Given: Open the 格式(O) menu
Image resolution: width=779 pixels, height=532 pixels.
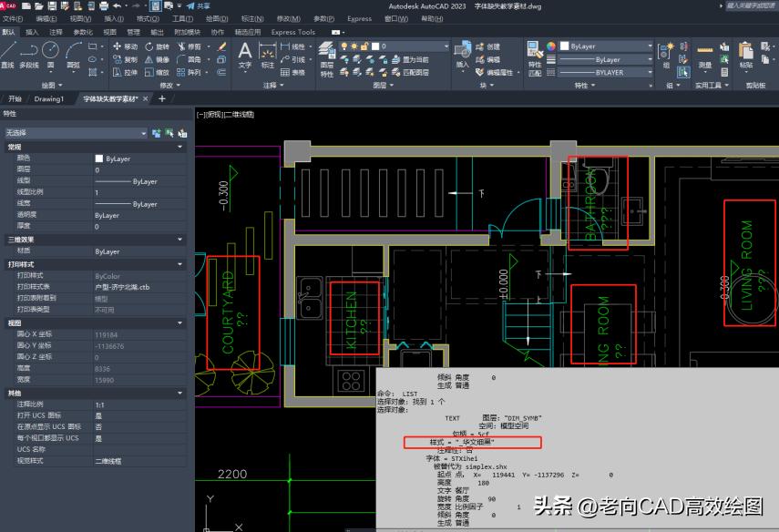Looking at the screenshot, I should click(x=148, y=18).
